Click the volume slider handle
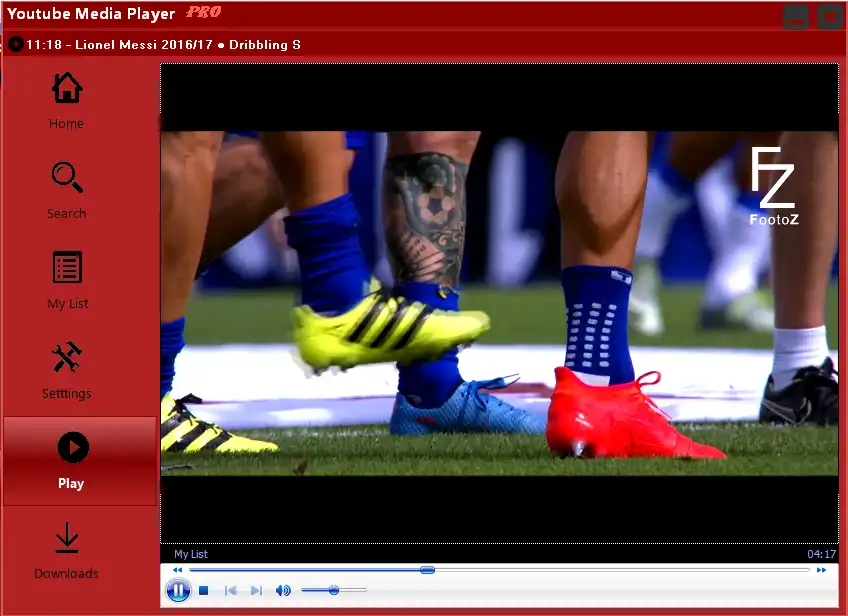This screenshot has width=848, height=616. click(x=334, y=590)
